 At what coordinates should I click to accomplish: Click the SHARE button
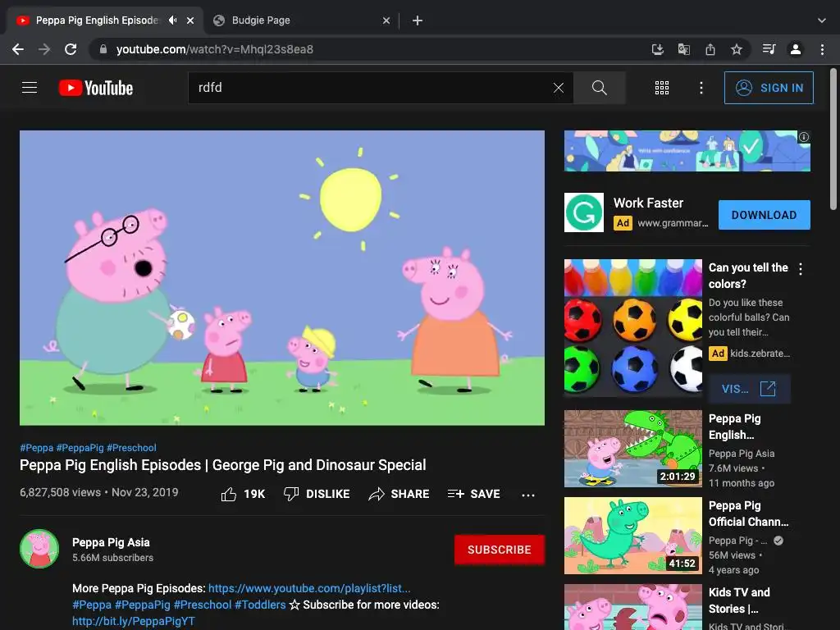(399, 494)
